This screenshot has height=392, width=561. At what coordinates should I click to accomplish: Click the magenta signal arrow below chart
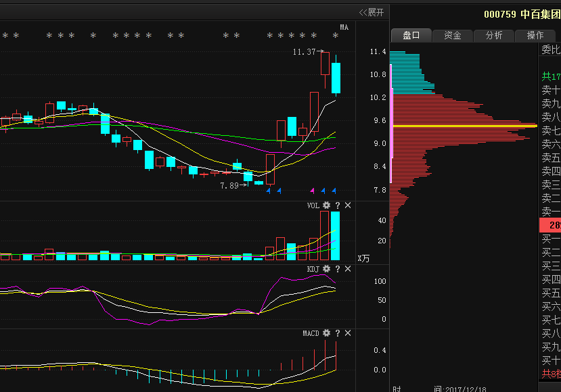[x=313, y=191]
